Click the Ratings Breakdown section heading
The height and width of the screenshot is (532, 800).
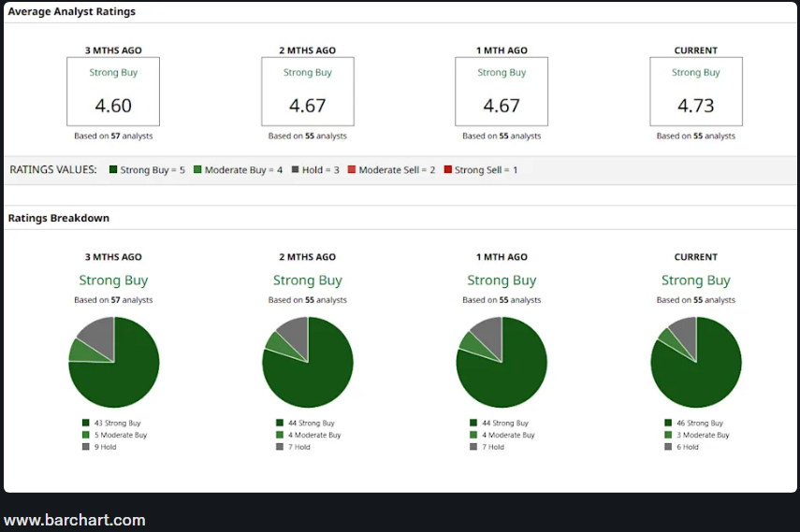(x=59, y=218)
